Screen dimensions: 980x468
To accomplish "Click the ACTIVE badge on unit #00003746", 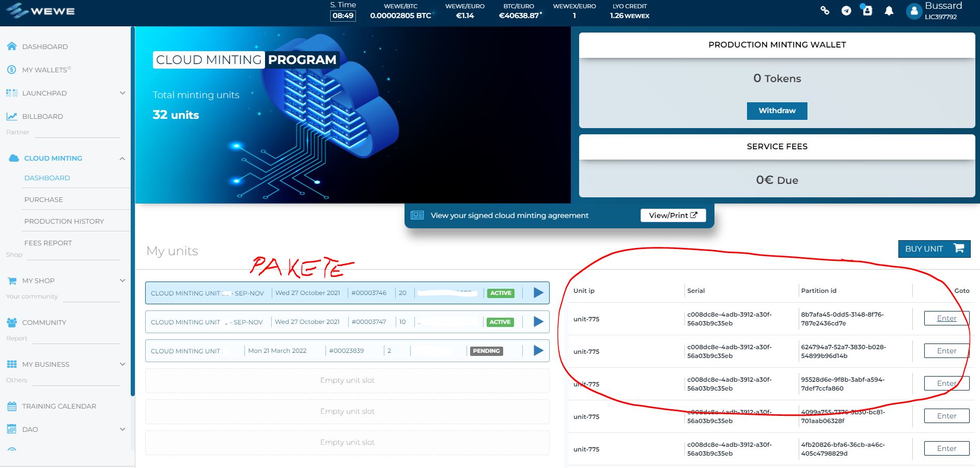I will click(501, 293).
